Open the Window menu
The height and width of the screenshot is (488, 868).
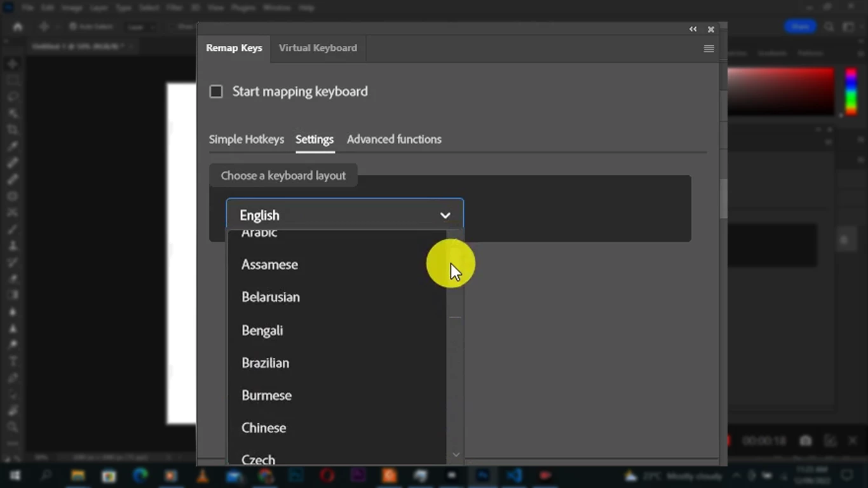point(277,8)
